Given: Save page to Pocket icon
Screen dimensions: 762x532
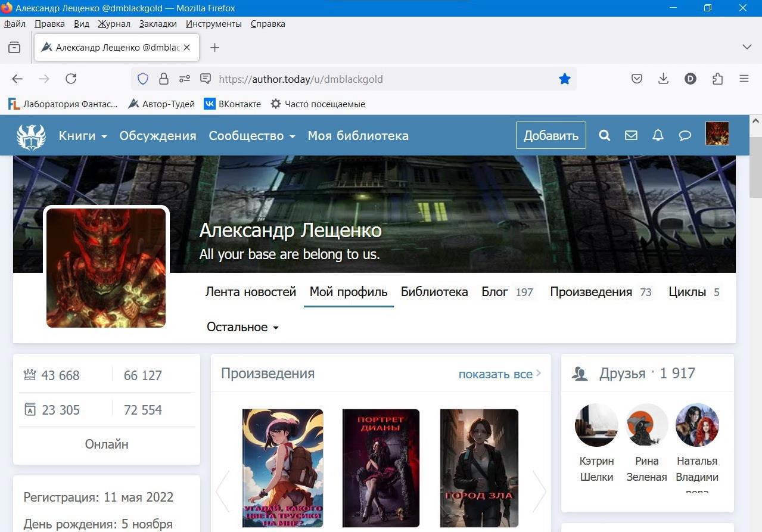Looking at the screenshot, I should pyautogui.click(x=637, y=79).
